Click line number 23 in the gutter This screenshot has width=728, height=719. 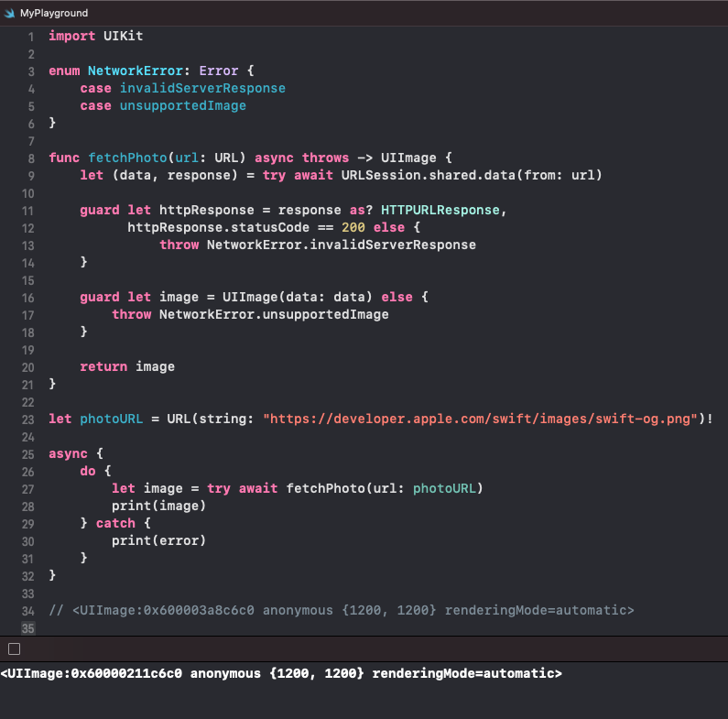click(x=27, y=419)
